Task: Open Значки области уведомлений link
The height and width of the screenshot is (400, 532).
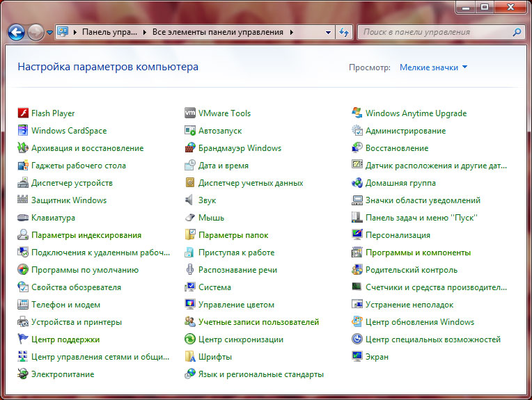Action: tap(423, 200)
